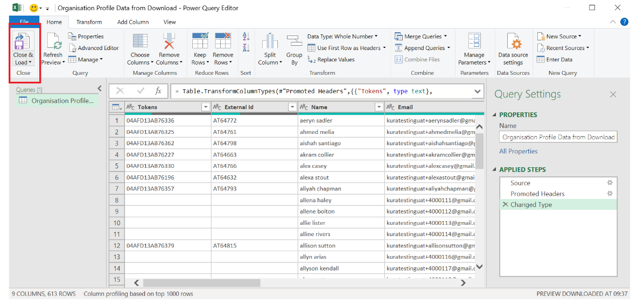Switch to the File tab
The width and height of the screenshot is (644, 306).
click(24, 22)
